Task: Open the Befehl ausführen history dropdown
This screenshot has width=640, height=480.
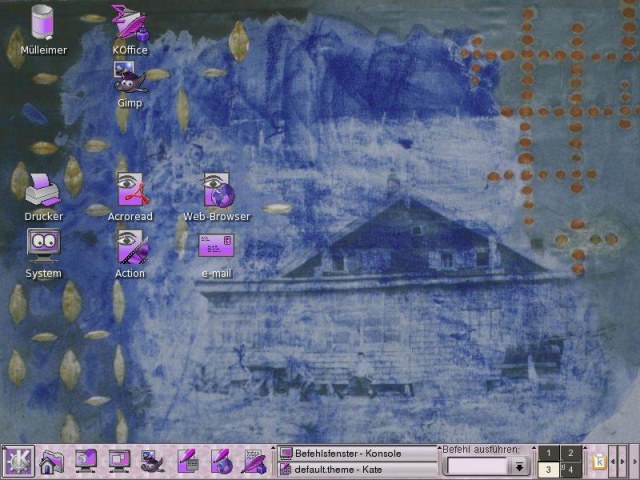Action: click(x=519, y=466)
